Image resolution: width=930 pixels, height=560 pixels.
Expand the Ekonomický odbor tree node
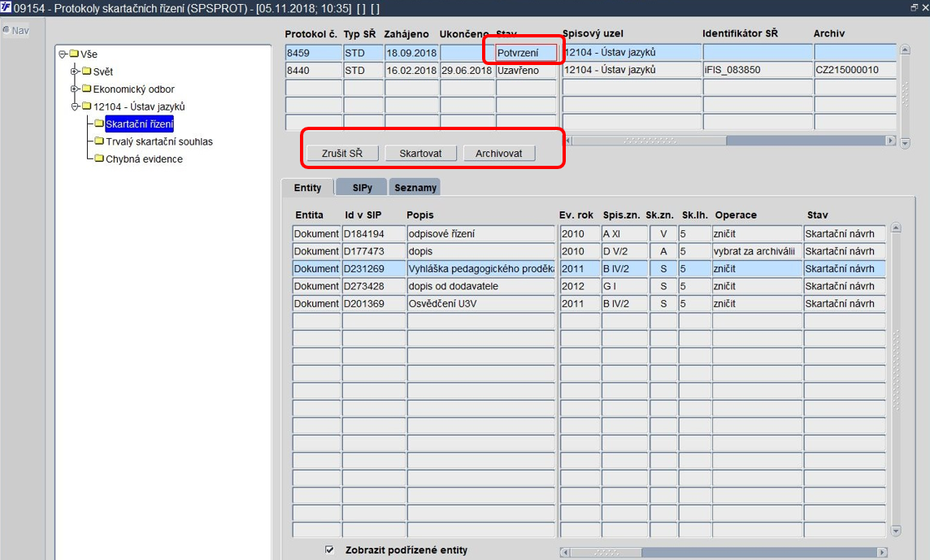(75, 89)
